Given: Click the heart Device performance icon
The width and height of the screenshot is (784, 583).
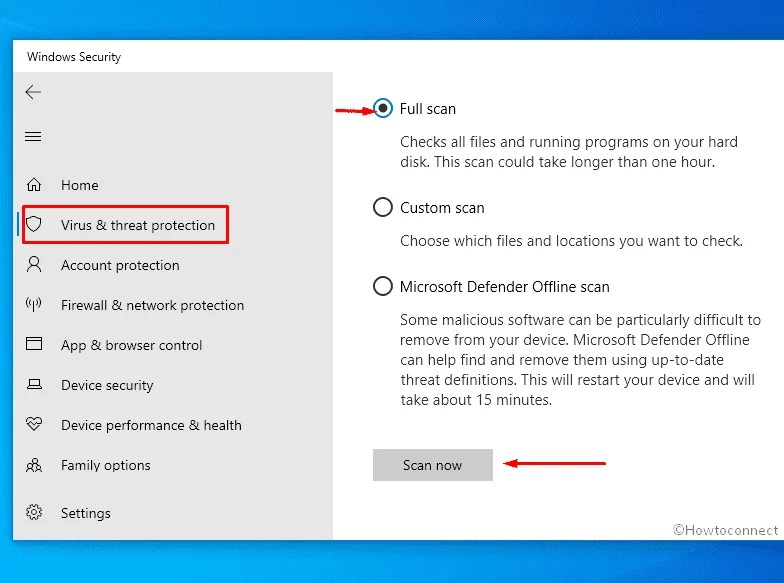Looking at the screenshot, I should (34, 424).
